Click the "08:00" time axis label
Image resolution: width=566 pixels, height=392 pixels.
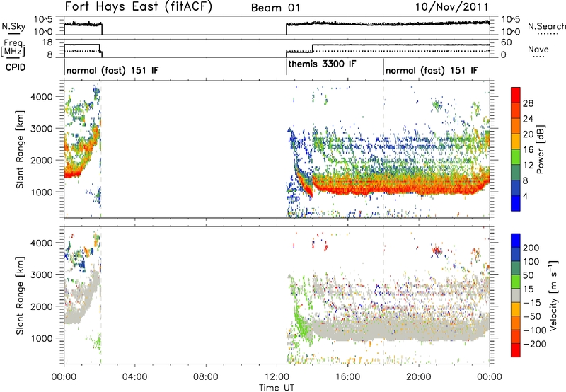[206, 376]
